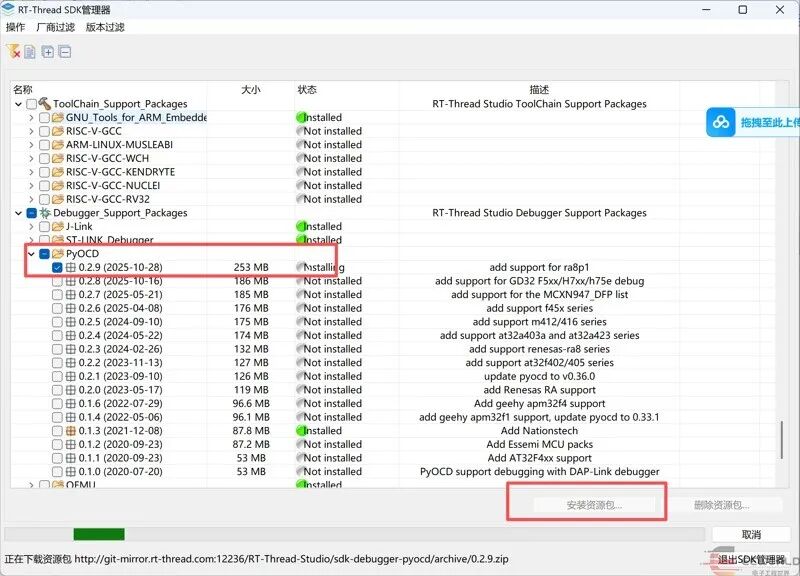Open the 厂商过滤 menu
Screen dimensions: 800x576
tap(56, 27)
